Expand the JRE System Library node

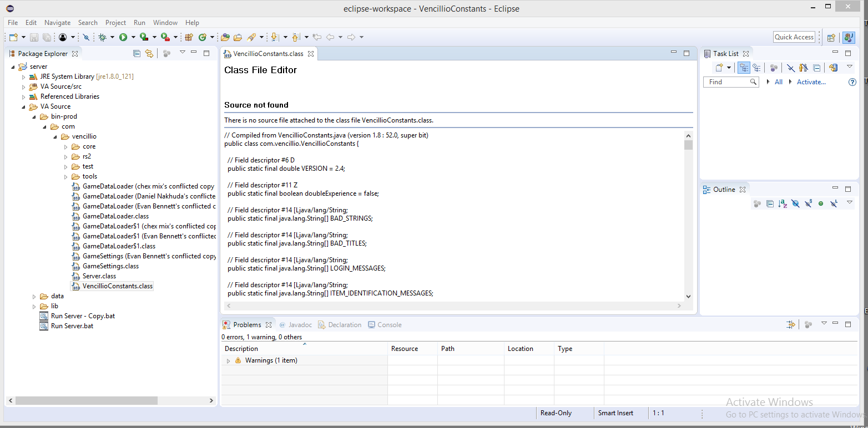pyautogui.click(x=23, y=77)
